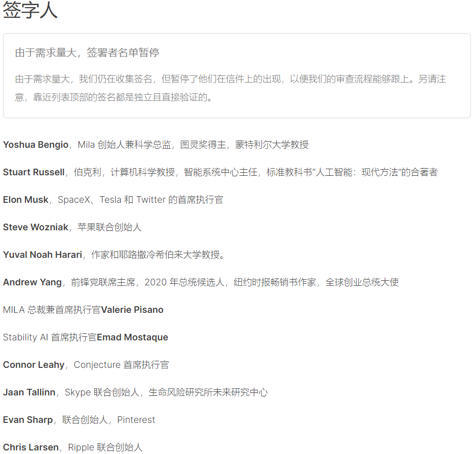Click Stability AI 首席执行官 text
This screenshot has height=454, width=476.
[x=50, y=337]
